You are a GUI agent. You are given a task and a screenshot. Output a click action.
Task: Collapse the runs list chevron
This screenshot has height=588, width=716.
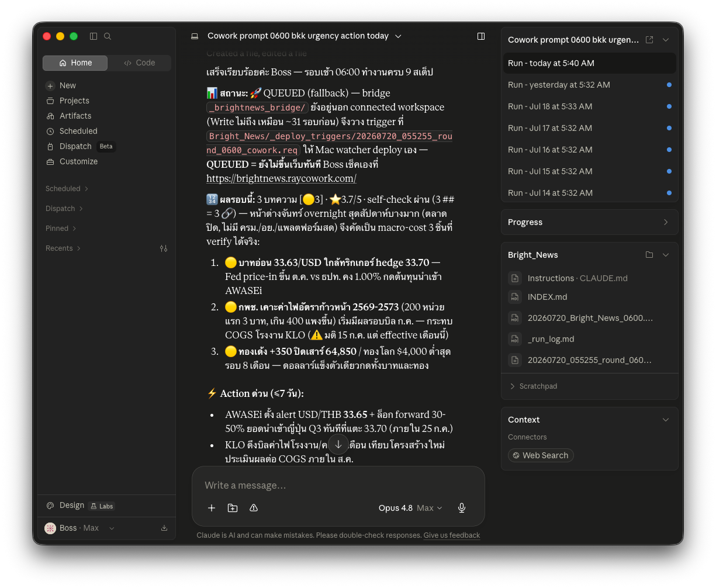coord(666,40)
